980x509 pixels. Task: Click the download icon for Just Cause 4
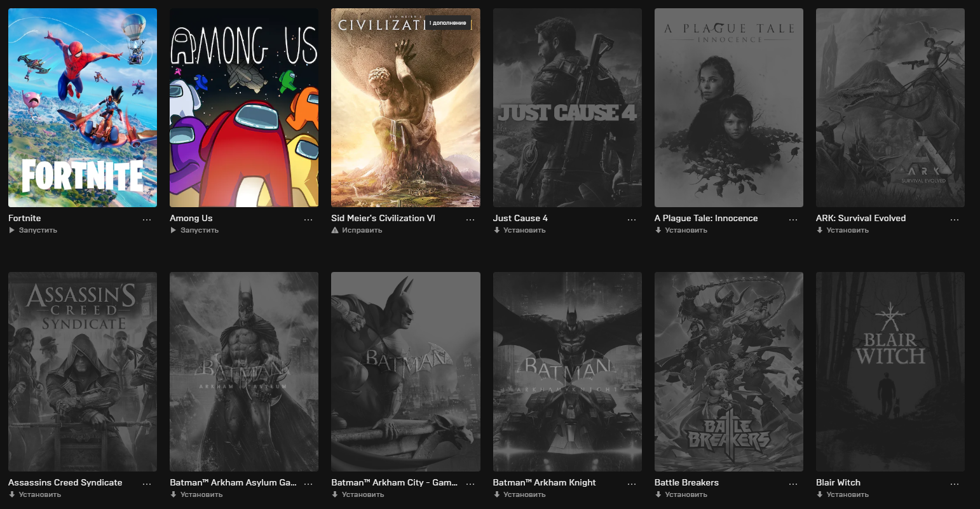click(496, 231)
